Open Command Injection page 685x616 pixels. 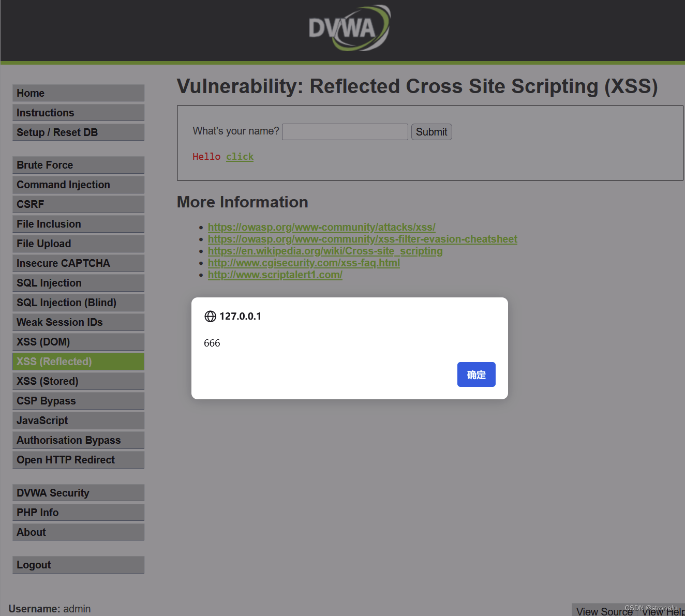[x=78, y=185]
